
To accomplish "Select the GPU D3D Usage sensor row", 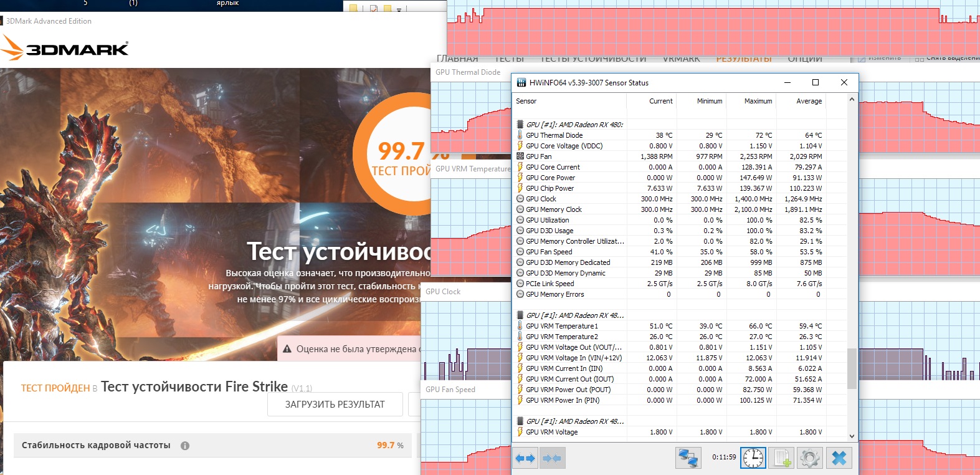I will (680, 231).
